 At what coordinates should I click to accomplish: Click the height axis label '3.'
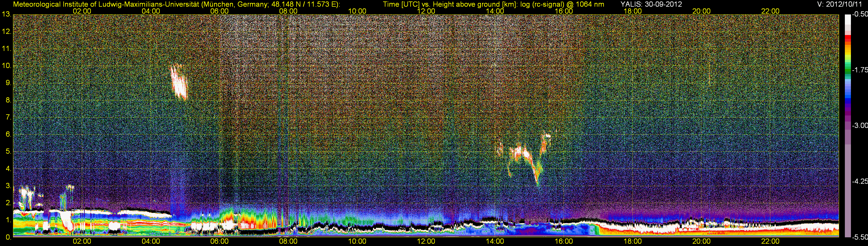point(8,186)
